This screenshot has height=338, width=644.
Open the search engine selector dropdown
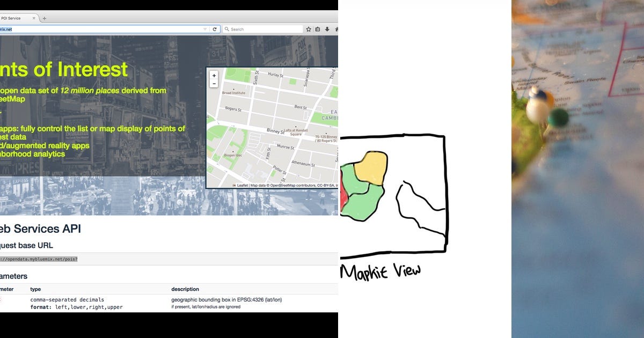226,29
